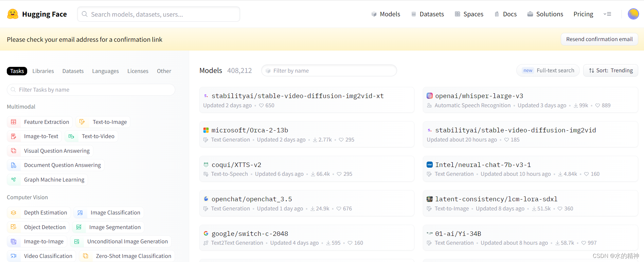Viewport: 644px width, 262px height.
Task: Click the Depth Estimation icon
Action: (x=14, y=212)
